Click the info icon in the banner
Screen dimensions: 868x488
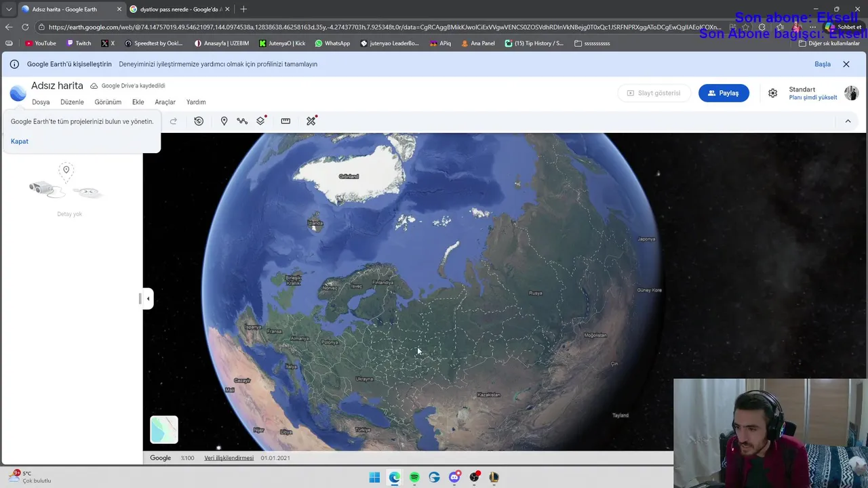(x=14, y=64)
